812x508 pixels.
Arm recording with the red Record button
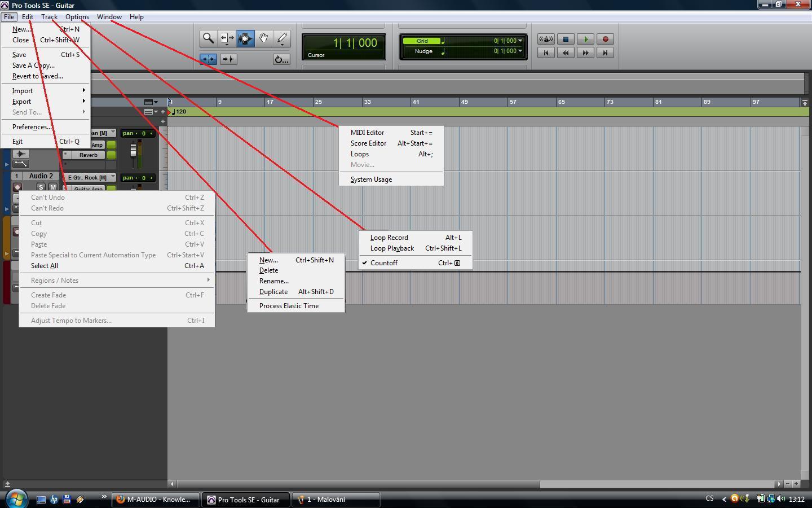606,39
